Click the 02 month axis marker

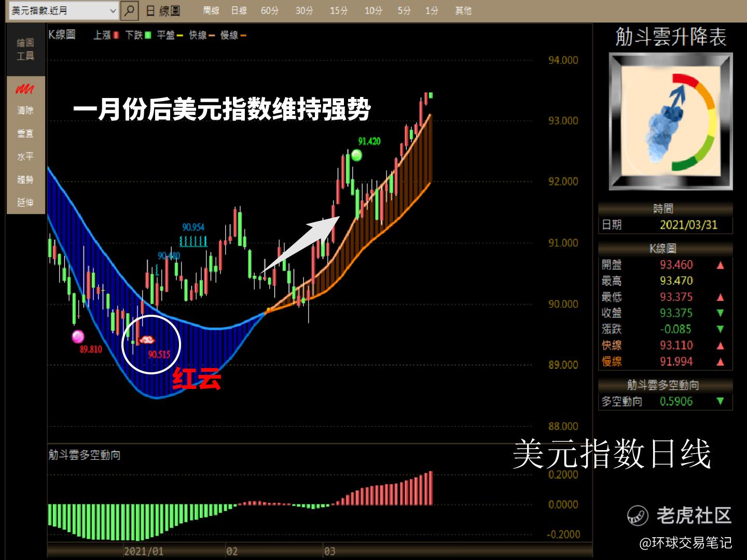tap(232, 551)
